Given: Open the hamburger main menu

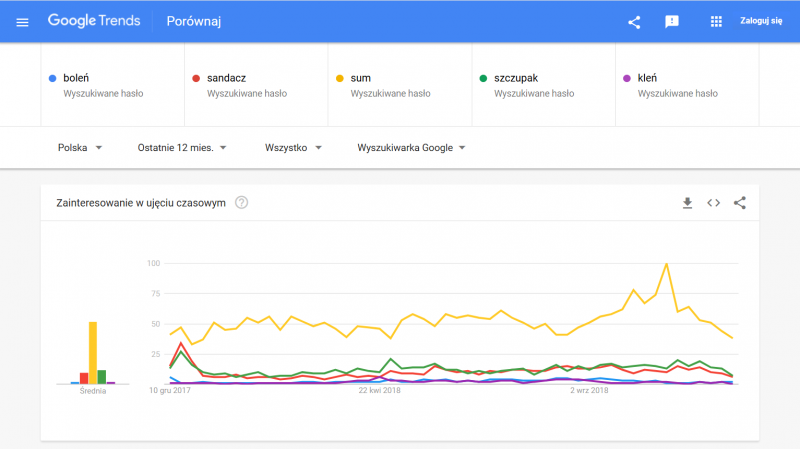Looking at the screenshot, I should pyautogui.click(x=23, y=22).
